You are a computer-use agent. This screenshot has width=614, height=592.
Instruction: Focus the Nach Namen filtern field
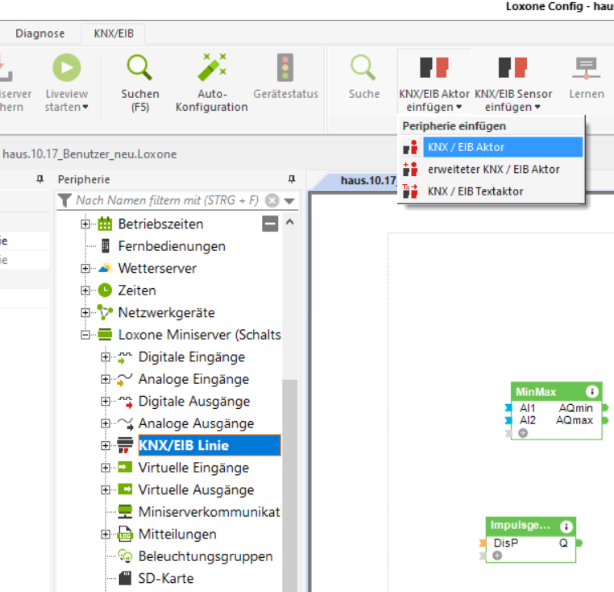(168, 200)
